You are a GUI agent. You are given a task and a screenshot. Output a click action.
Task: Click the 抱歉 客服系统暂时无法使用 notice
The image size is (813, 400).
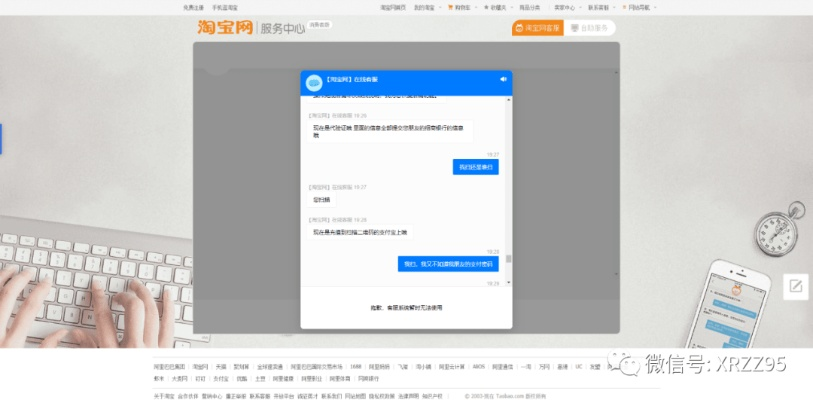(x=406, y=308)
